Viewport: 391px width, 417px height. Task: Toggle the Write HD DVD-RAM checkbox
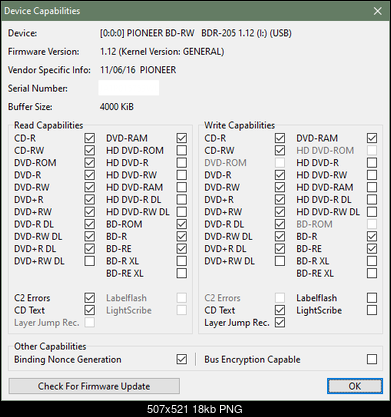pos(372,187)
